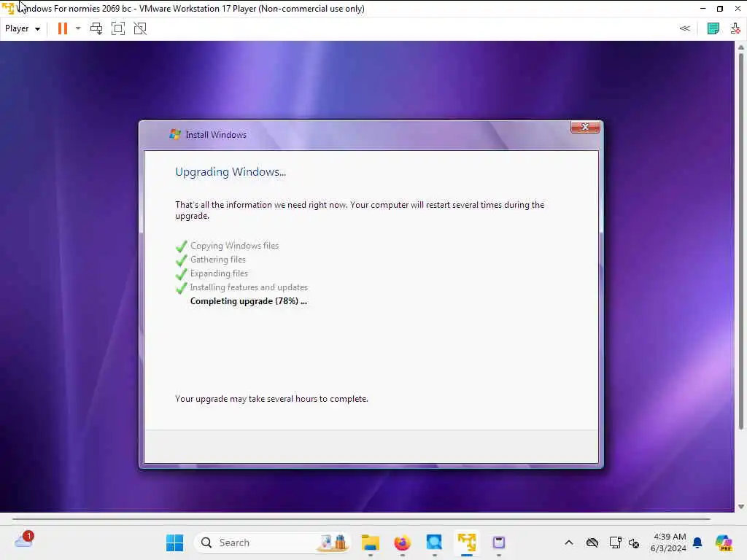Open the Player menu dropdown
The image size is (747, 560).
pos(23,28)
